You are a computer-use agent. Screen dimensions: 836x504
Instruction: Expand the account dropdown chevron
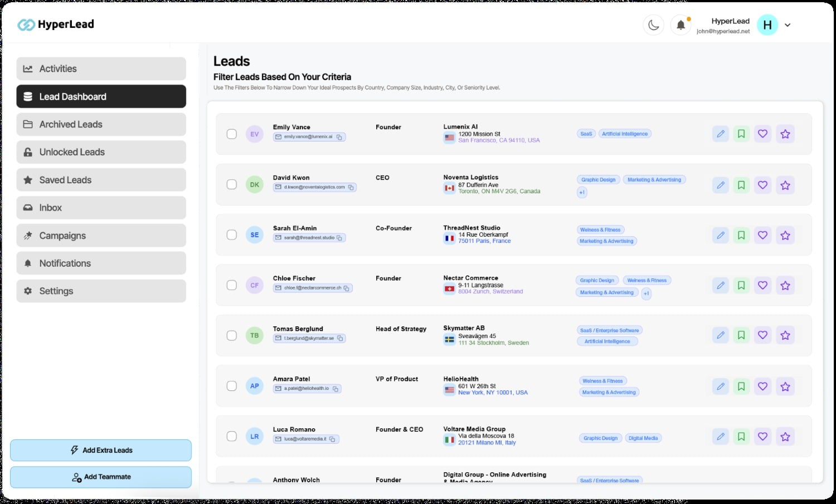[788, 25]
